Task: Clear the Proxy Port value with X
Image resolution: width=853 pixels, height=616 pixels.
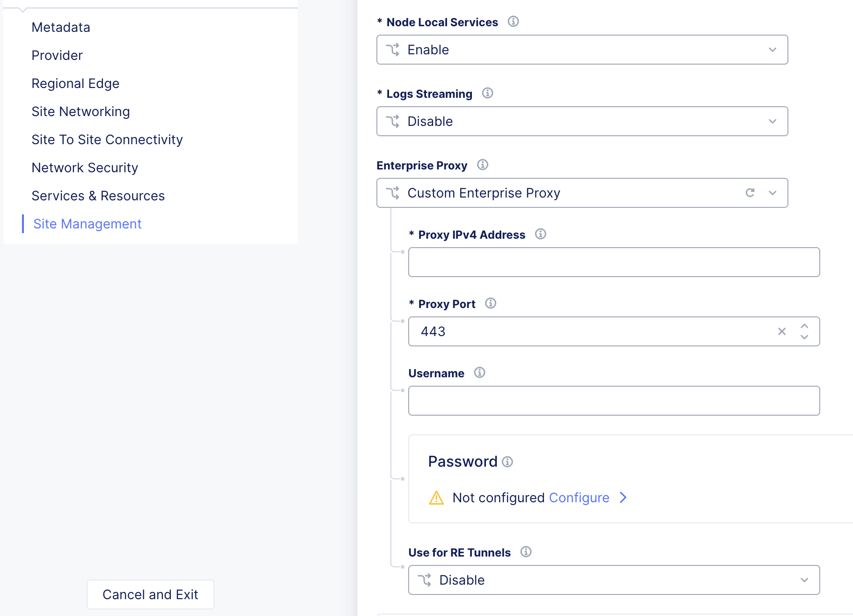Action: click(x=782, y=331)
